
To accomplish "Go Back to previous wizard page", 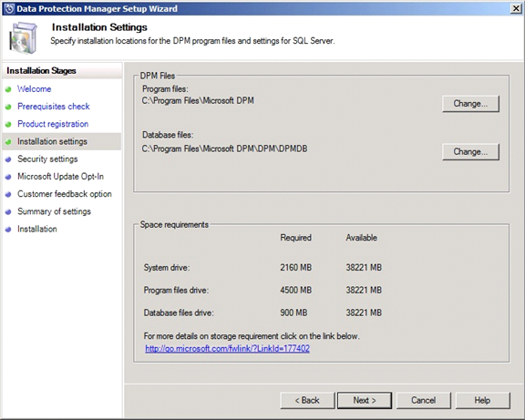I will click(x=307, y=400).
